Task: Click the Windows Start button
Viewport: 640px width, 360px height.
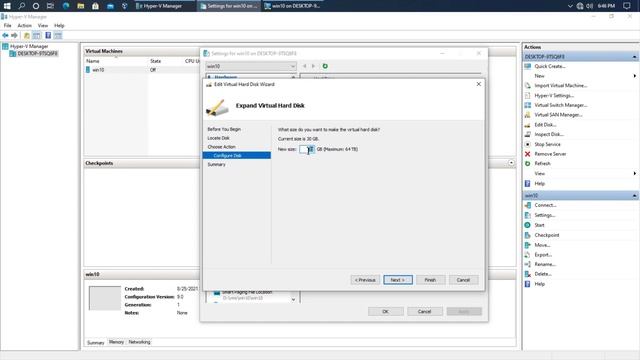Action: [x=7, y=6]
